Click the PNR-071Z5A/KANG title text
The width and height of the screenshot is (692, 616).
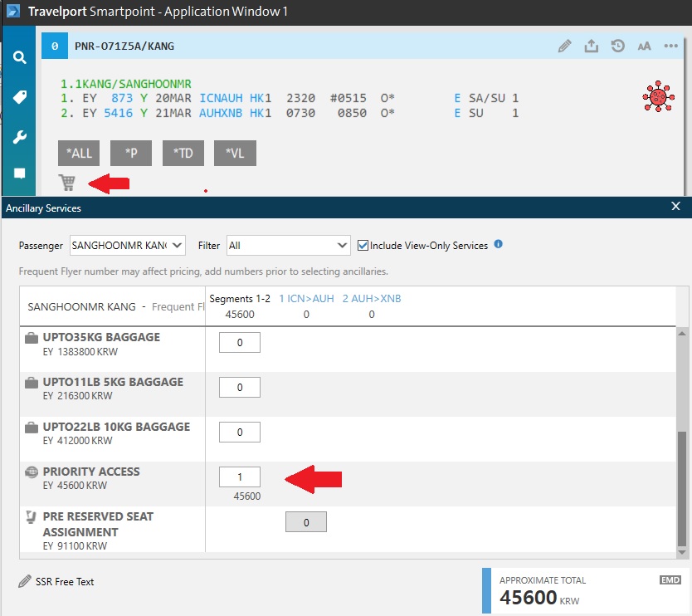click(124, 46)
